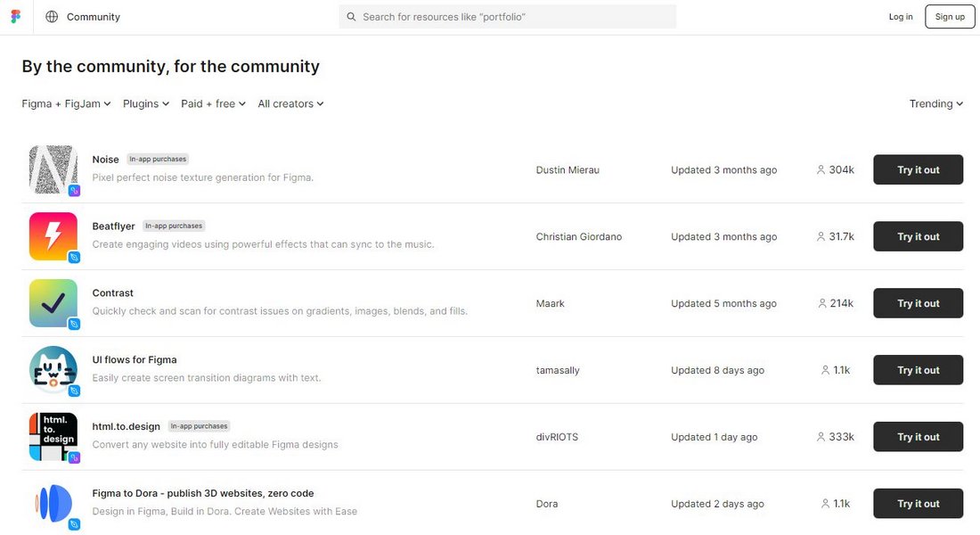
Task: Click the html.to.design users count icon
Action: [x=821, y=437]
